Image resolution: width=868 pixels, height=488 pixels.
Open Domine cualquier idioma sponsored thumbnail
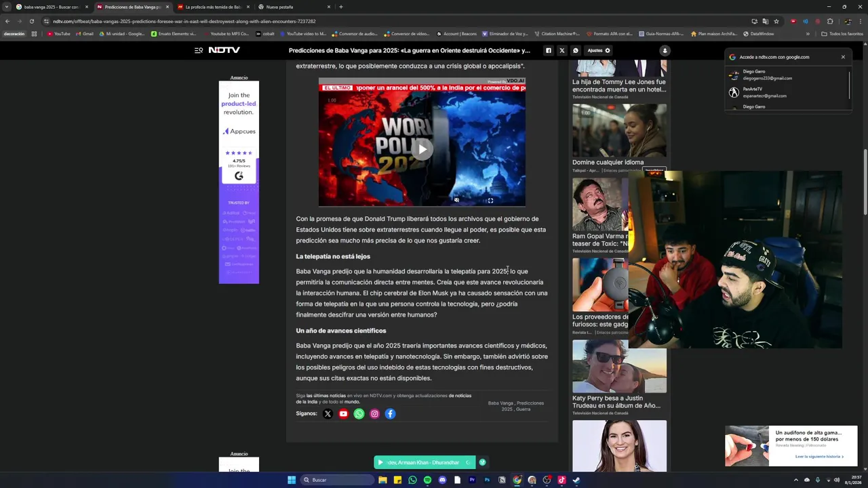[619, 131]
